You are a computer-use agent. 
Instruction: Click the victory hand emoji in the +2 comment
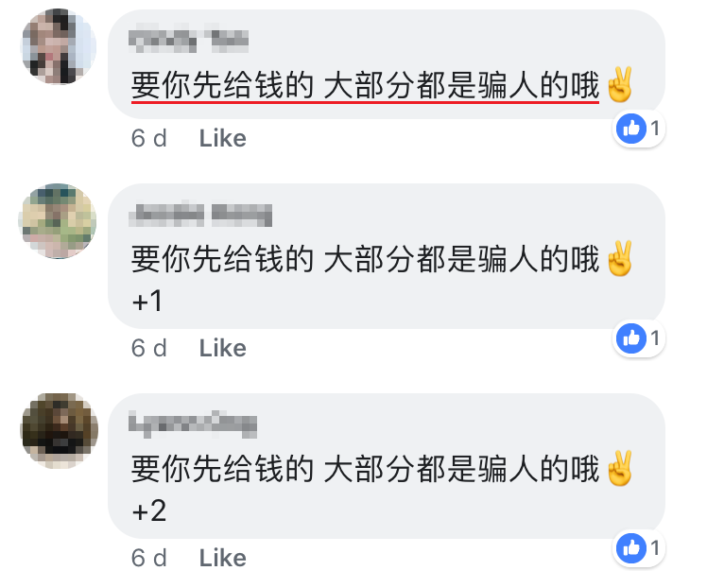click(x=620, y=469)
